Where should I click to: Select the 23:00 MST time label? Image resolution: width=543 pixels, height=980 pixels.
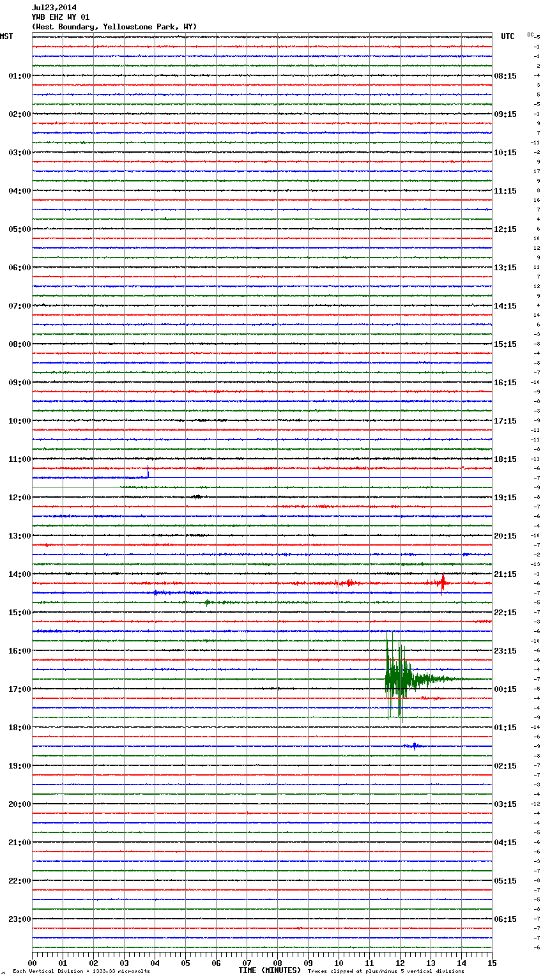click(x=20, y=919)
